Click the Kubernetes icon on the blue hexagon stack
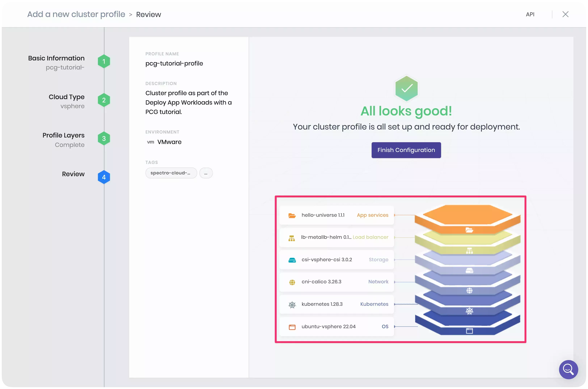Viewport: 588px width, 389px height. point(469,311)
